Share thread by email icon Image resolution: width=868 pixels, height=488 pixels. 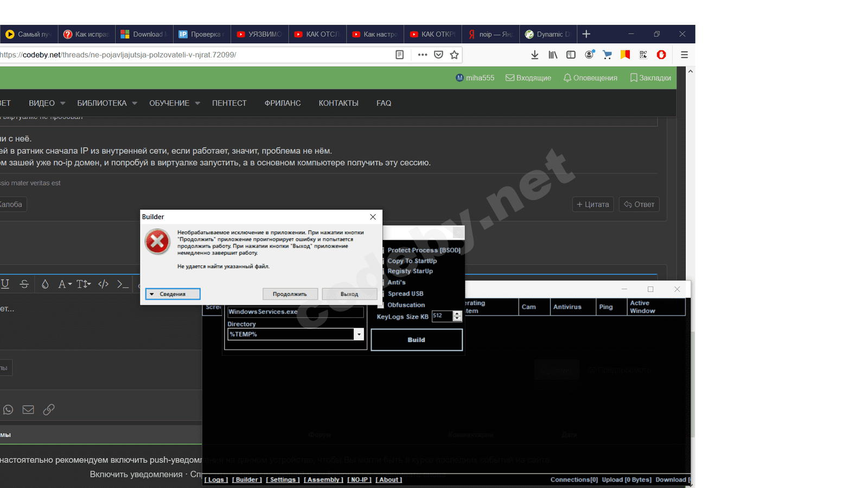28,409
